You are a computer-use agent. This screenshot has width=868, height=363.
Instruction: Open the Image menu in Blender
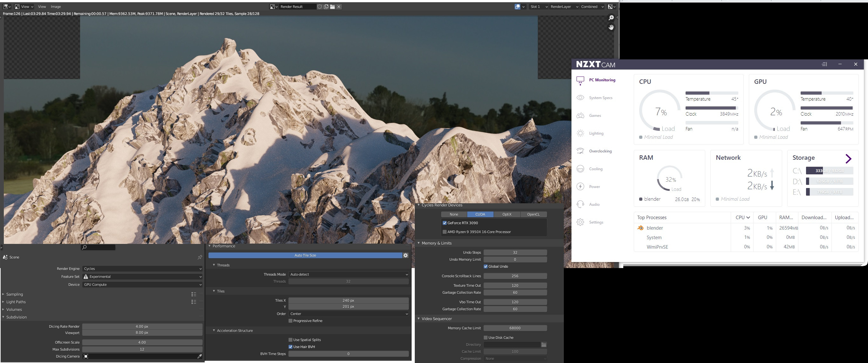click(x=56, y=6)
